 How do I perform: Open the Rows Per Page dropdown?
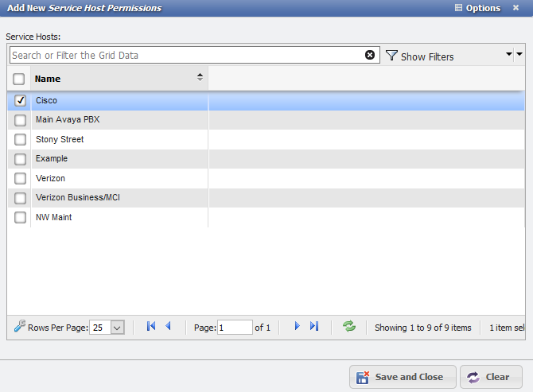(117, 327)
